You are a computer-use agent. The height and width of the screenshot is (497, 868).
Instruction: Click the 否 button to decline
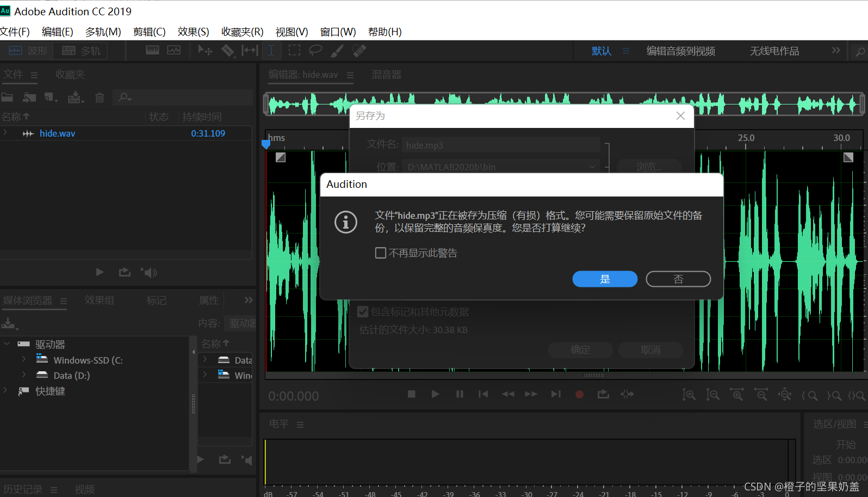(678, 279)
